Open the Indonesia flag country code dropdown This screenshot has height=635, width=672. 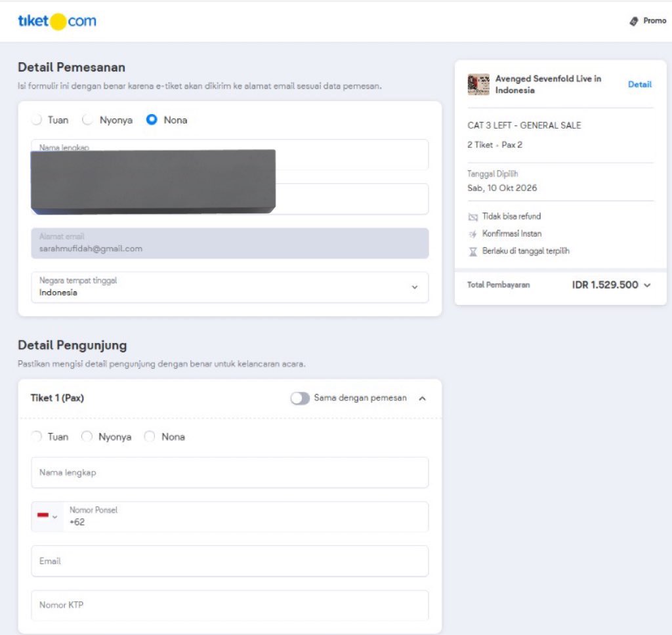click(x=47, y=516)
